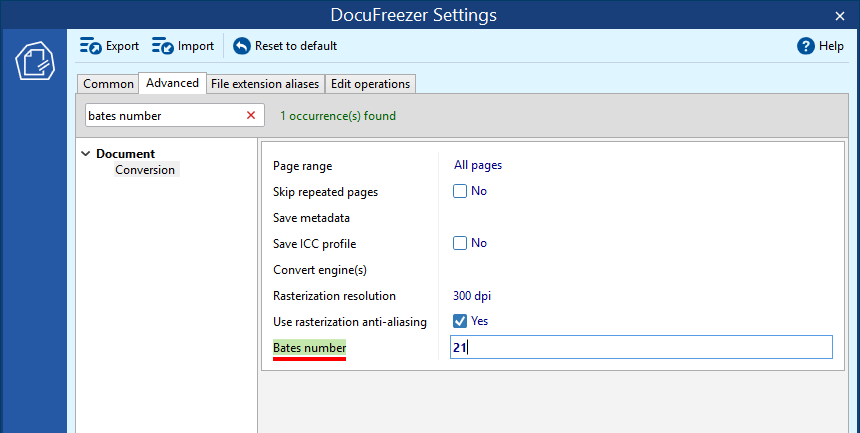Click the Reset to default arrow icon
The height and width of the screenshot is (433, 860).
242,46
